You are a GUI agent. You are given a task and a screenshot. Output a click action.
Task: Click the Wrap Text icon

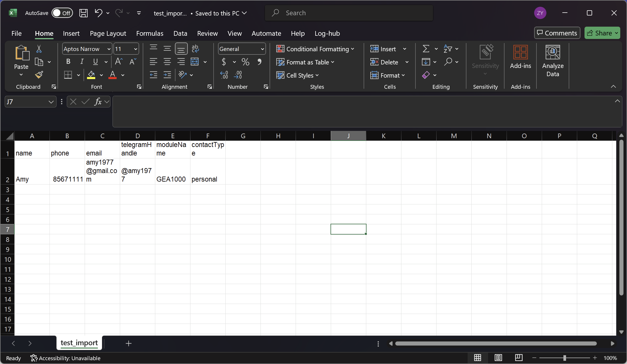point(195,49)
